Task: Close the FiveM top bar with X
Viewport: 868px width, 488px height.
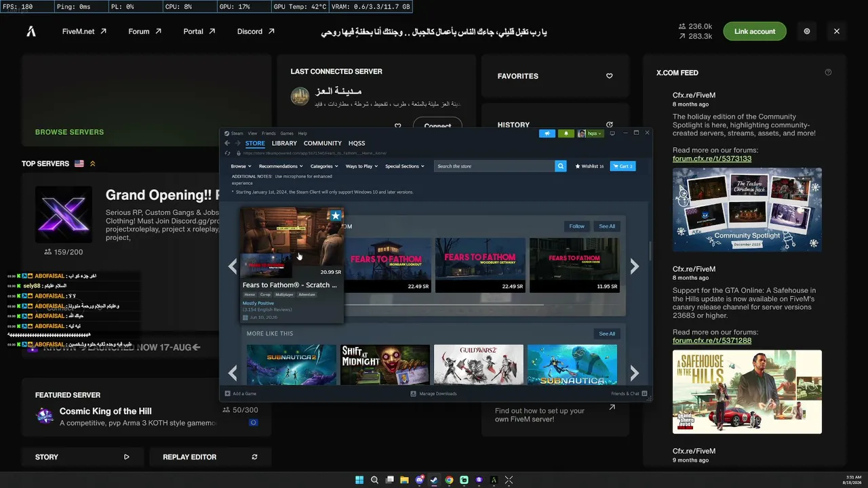Action: click(x=837, y=31)
